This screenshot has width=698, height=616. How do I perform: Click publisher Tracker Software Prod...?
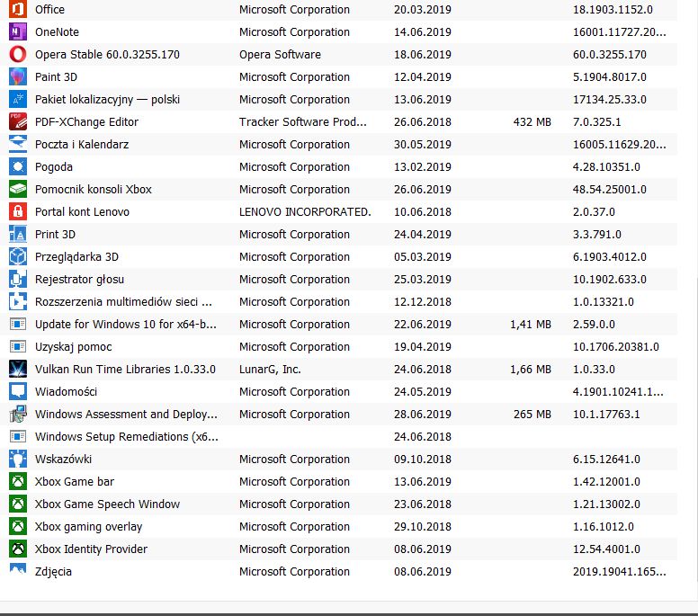click(x=303, y=122)
